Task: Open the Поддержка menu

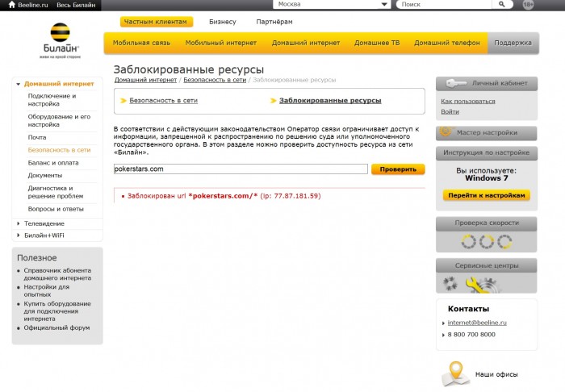Action: [x=513, y=43]
